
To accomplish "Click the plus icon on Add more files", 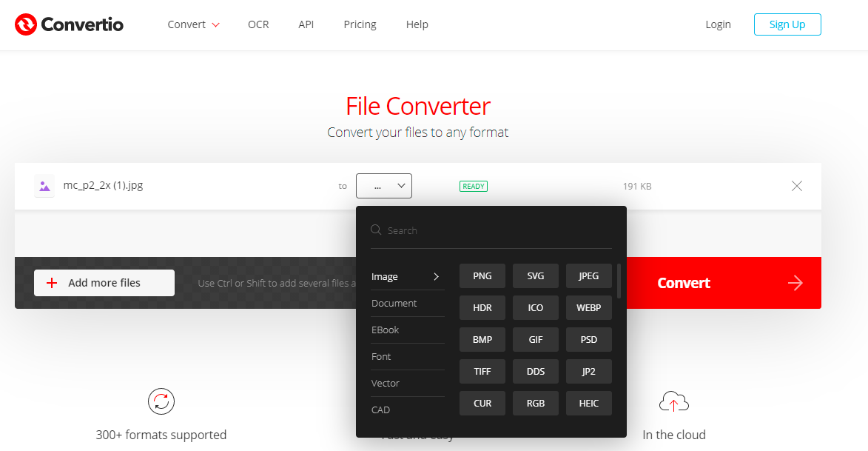I will point(50,282).
